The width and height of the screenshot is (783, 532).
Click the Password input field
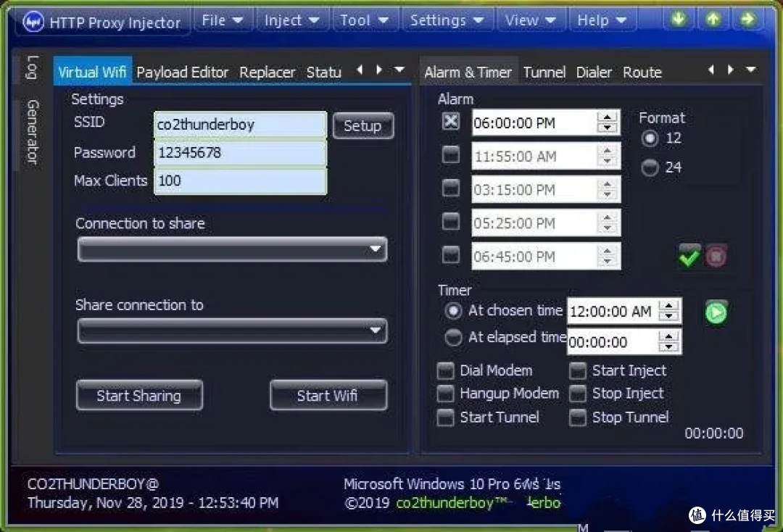pos(240,153)
